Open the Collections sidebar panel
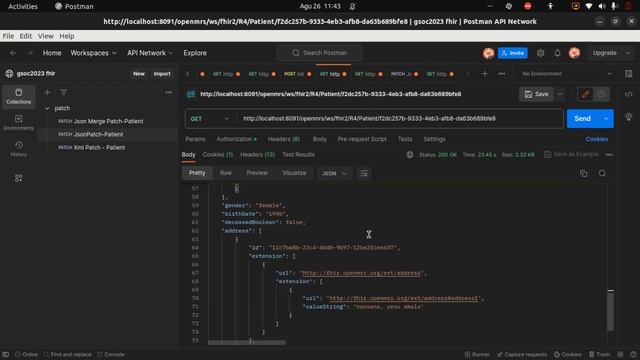This screenshot has width=640, height=360. tap(18, 96)
